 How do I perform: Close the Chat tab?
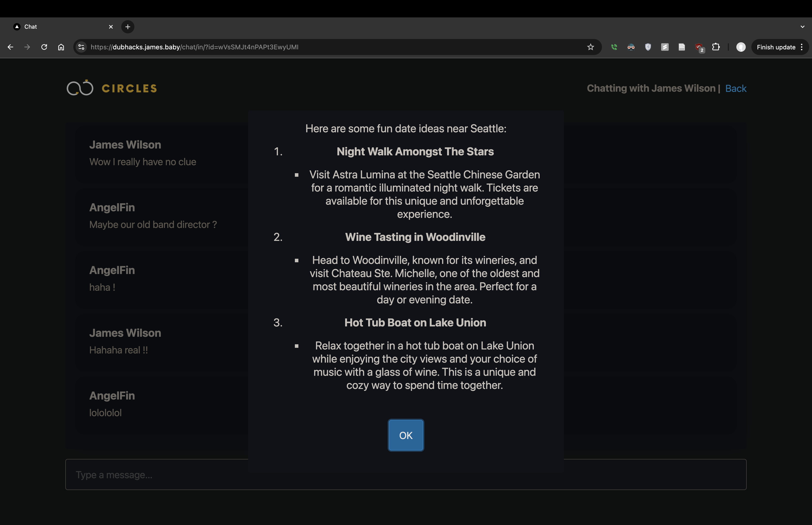111,27
